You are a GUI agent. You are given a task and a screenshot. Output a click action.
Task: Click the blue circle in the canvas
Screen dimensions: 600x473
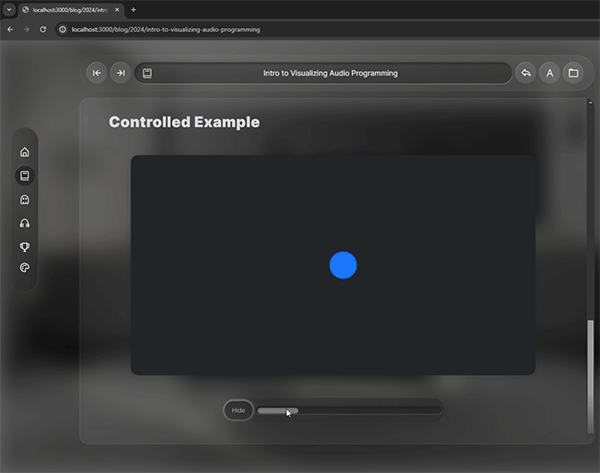tap(343, 265)
